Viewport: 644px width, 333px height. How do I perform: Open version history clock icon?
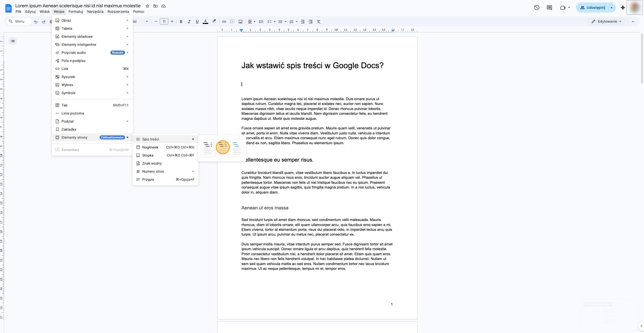click(x=537, y=8)
